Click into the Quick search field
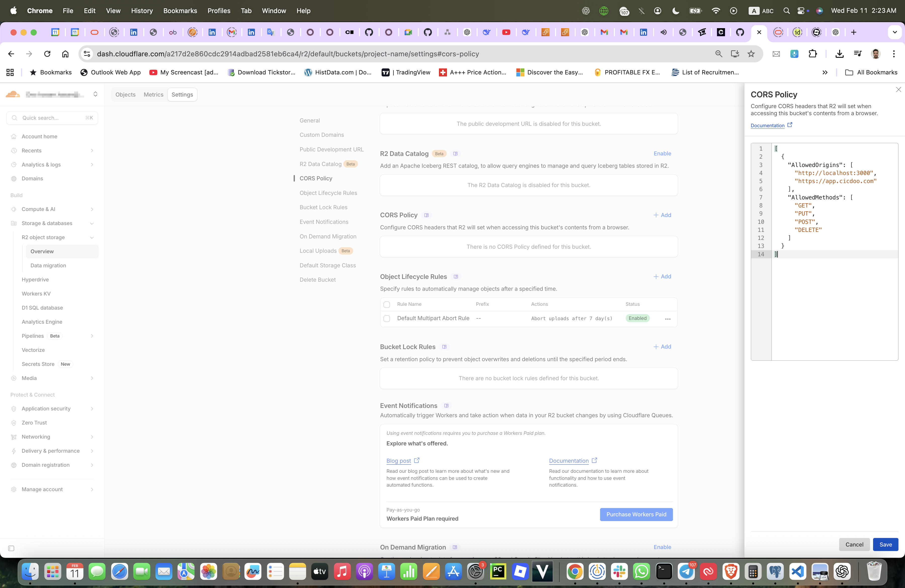The height and width of the screenshot is (588, 905). tap(52, 118)
